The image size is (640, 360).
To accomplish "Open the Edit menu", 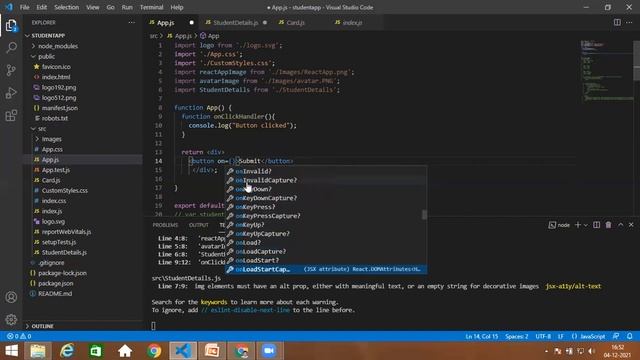I will click(x=41, y=7).
